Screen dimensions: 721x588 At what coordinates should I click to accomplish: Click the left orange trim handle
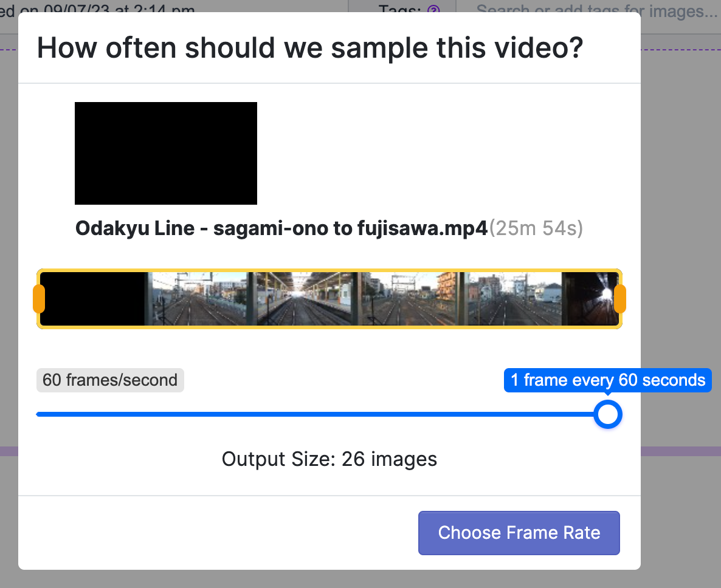(39, 299)
